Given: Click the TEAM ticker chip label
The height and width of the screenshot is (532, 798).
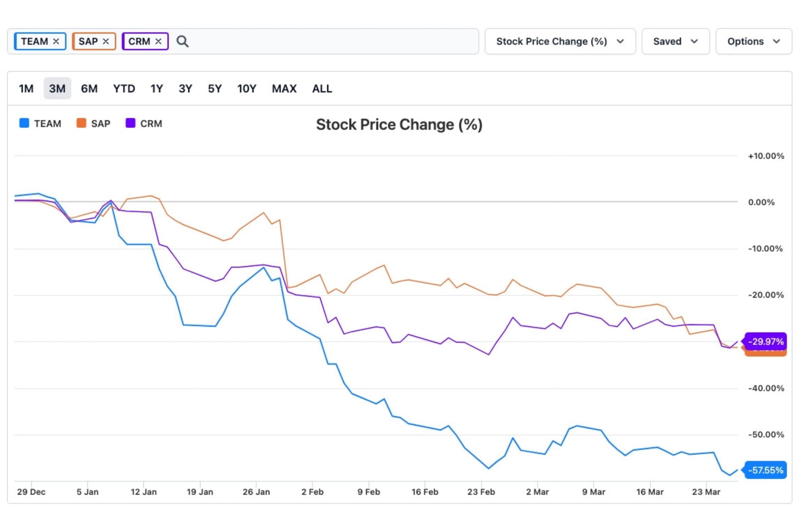Looking at the screenshot, I should [x=34, y=42].
